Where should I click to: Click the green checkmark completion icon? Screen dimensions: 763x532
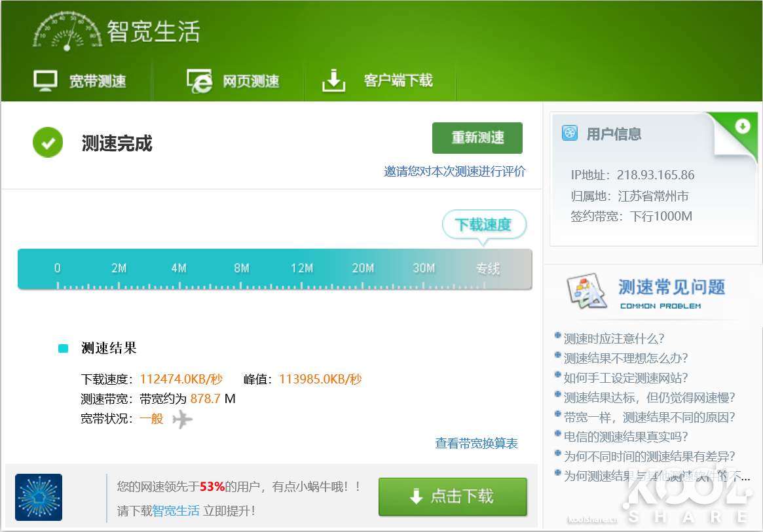click(48, 143)
